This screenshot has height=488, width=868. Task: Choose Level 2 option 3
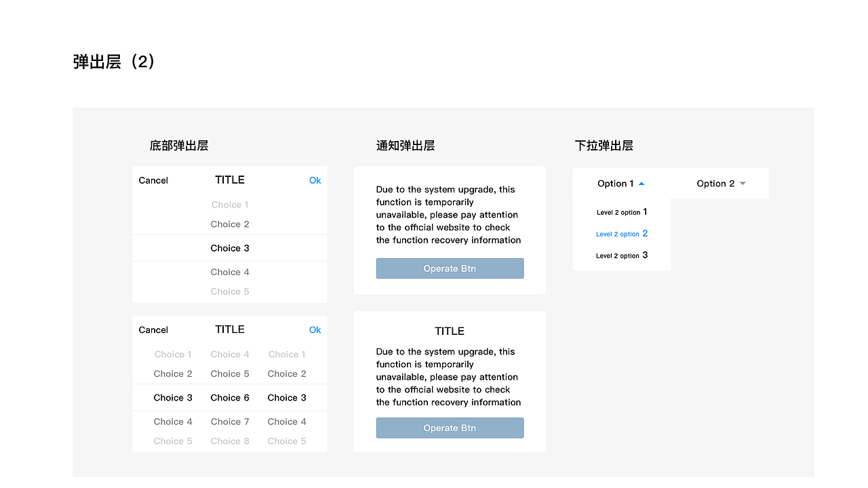coord(622,256)
